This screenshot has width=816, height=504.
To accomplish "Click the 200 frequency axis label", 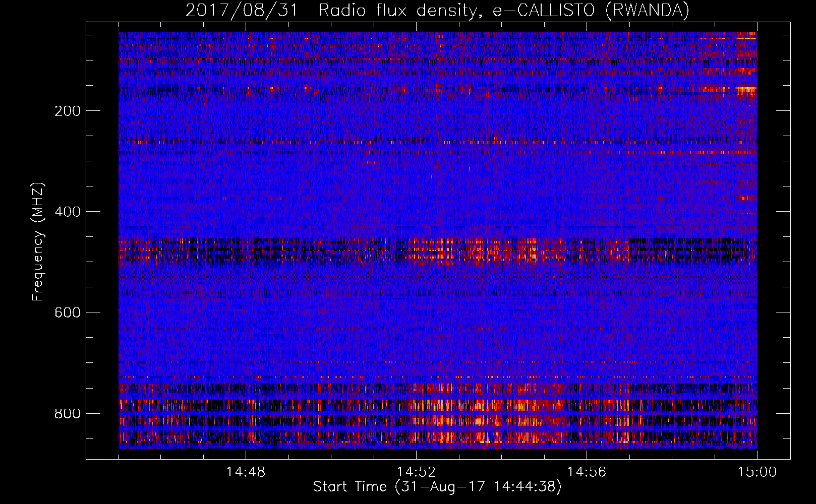I will [x=68, y=111].
